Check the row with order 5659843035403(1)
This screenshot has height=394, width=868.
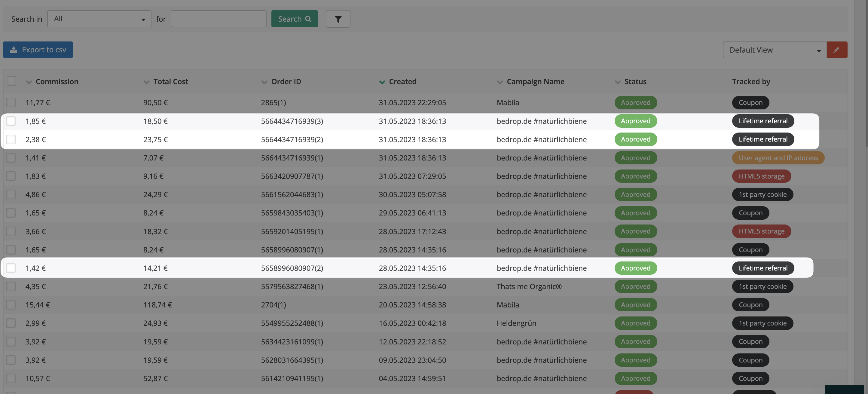[x=11, y=213]
